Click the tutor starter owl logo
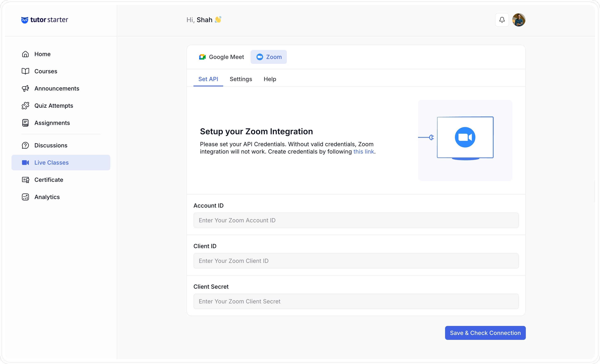The height and width of the screenshot is (364, 600). [25, 20]
